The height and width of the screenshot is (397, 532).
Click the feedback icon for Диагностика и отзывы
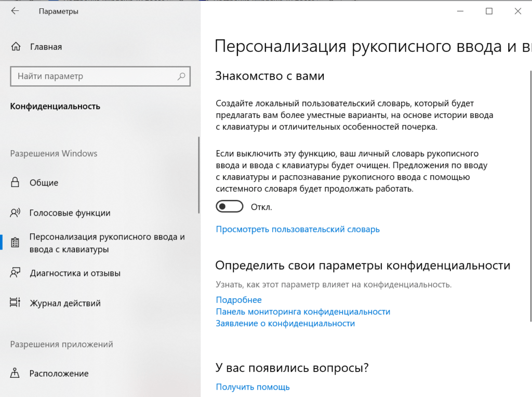pyautogui.click(x=15, y=273)
